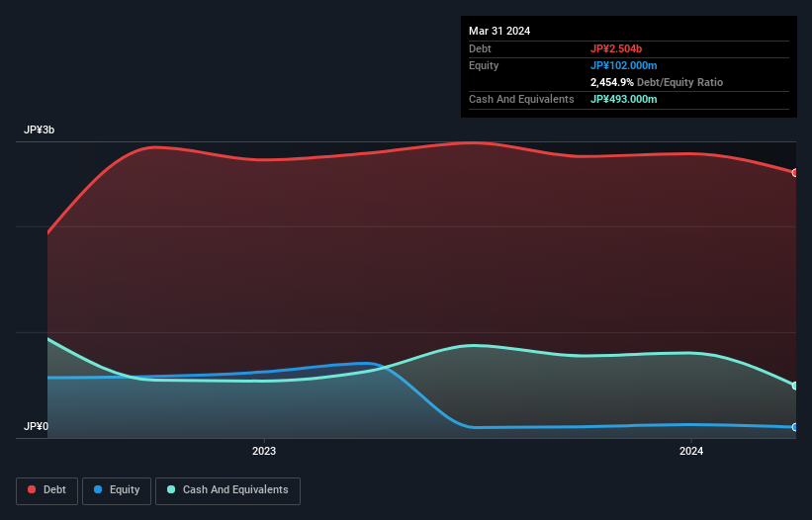The image size is (812, 520).
Task: Click the 2024 x-axis label
Action: tap(691, 451)
